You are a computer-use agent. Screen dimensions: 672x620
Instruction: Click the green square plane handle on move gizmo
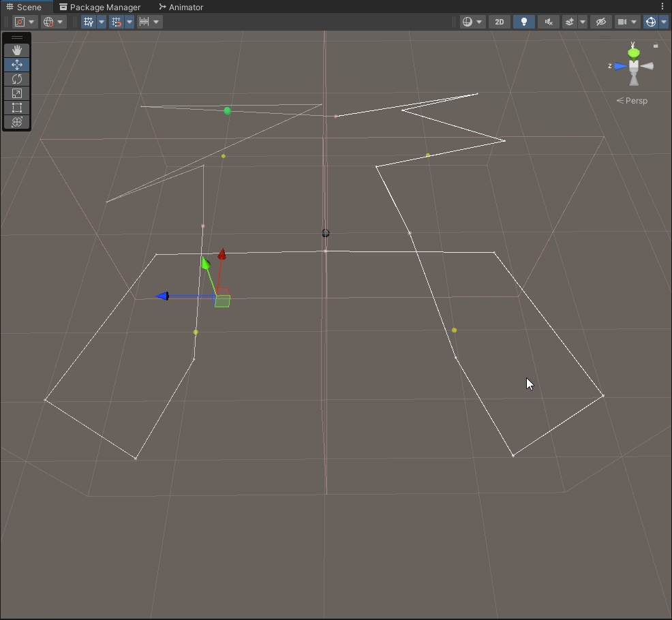coord(222,301)
